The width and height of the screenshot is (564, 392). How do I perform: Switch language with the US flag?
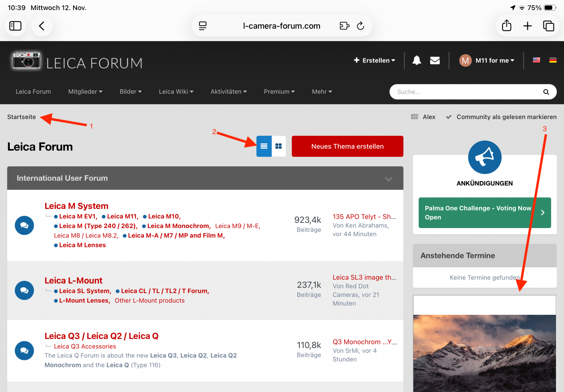[x=536, y=60]
